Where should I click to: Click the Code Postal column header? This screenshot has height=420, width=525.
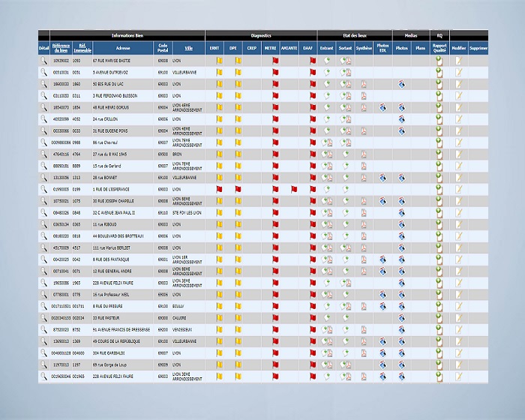pos(163,48)
